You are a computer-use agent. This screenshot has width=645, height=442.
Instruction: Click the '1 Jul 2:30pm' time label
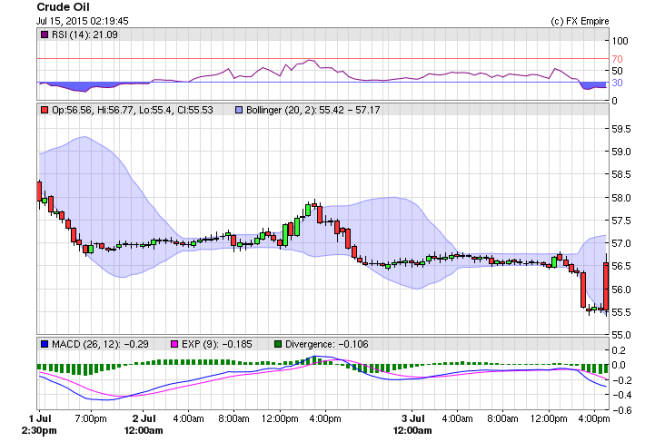(x=39, y=425)
